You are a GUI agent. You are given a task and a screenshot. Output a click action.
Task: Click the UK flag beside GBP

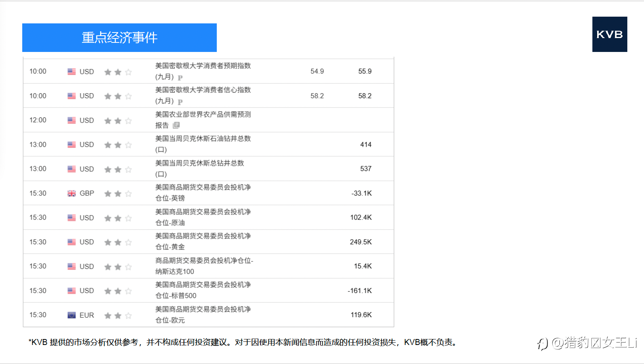point(71,193)
